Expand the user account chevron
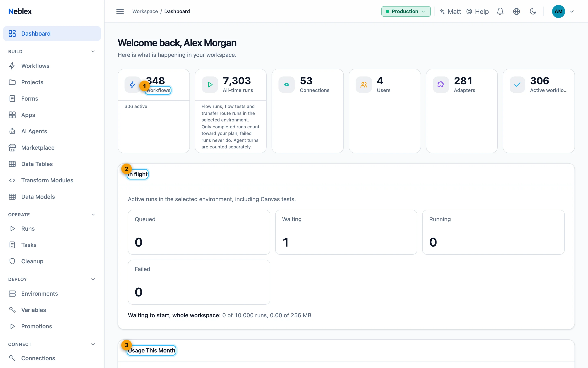The width and height of the screenshot is (588, 368). pos(572,11)
